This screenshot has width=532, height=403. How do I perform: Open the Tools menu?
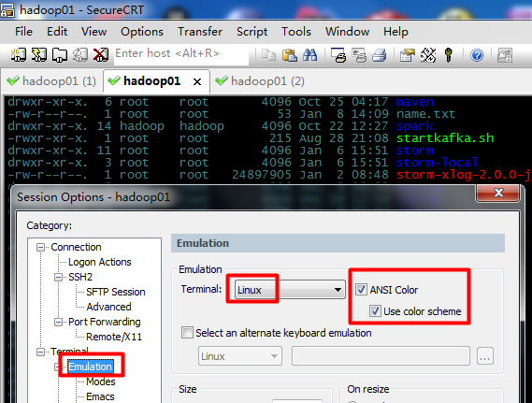tap(296, 32)
